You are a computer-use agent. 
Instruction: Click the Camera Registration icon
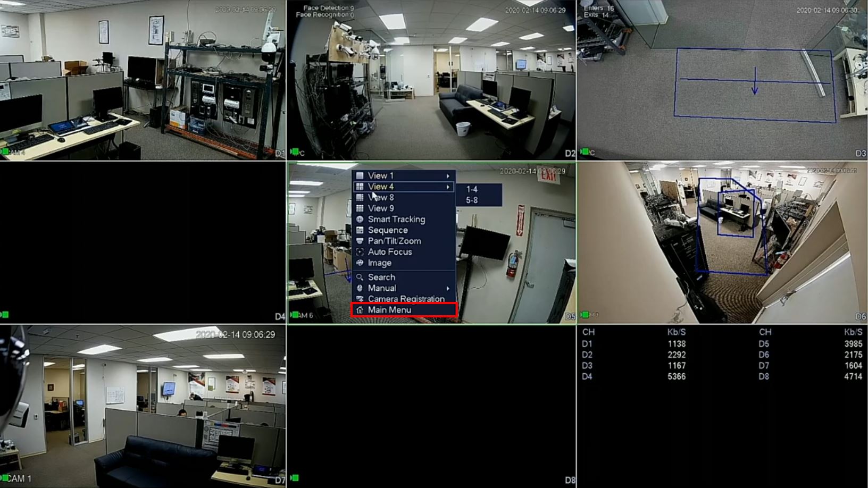pyautogui.click(x=360, y=299)
